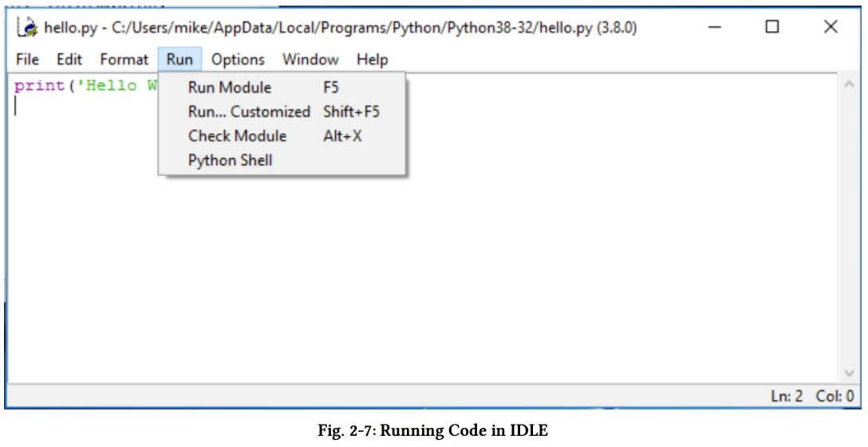Open the Edit menu
The width and height of the screenshot is (868, 447).
69,60
